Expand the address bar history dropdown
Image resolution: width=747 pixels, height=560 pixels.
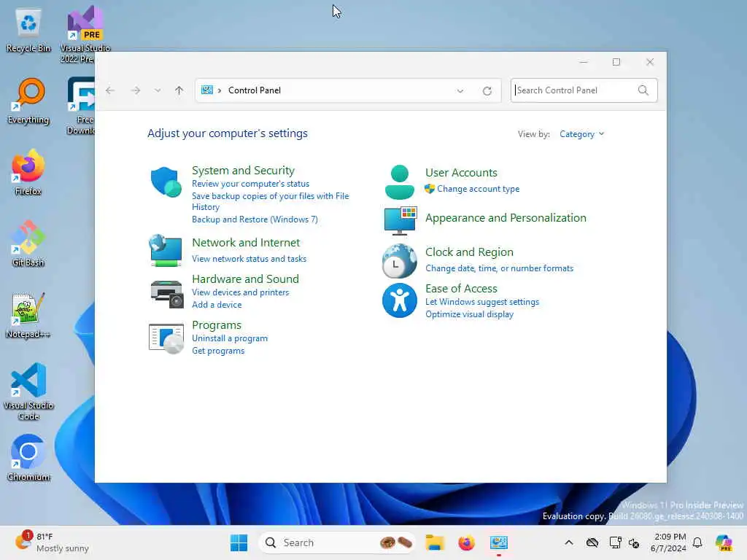tap(460, 91)
